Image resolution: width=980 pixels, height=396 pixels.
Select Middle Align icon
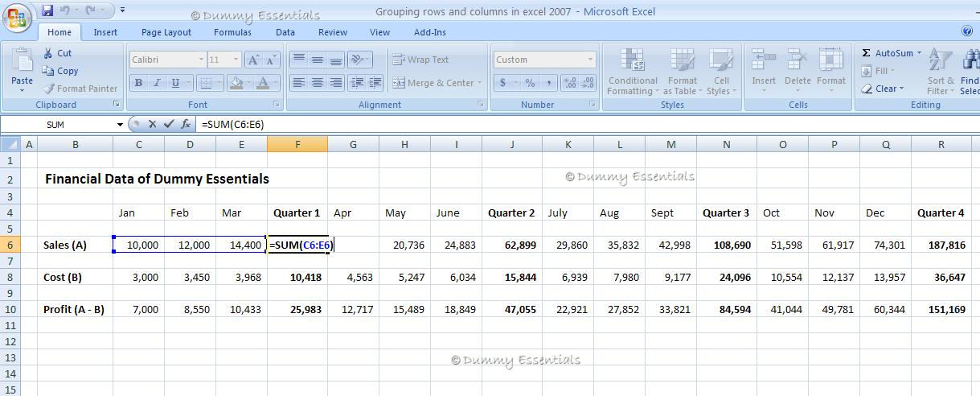pyautogui.click(x=318, y=60)
